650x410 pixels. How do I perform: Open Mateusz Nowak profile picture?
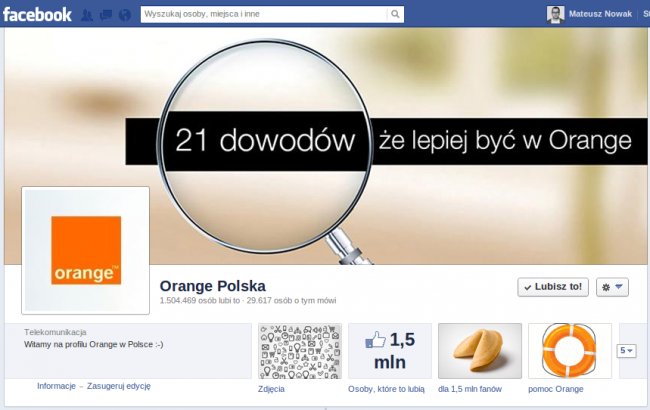pyautogui.click(x=555, y=15)
